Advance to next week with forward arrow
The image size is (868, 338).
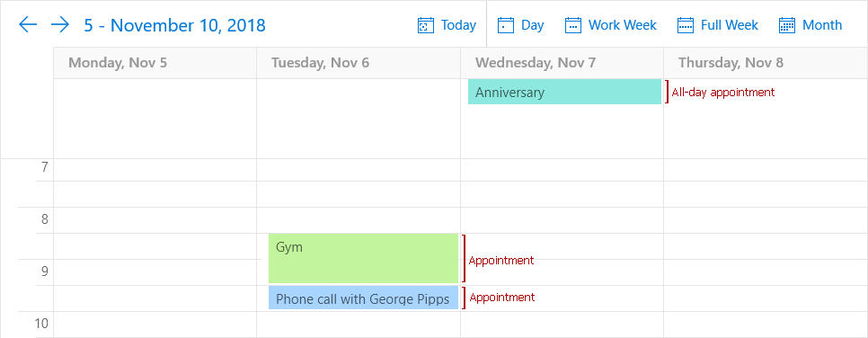point(60,24)
